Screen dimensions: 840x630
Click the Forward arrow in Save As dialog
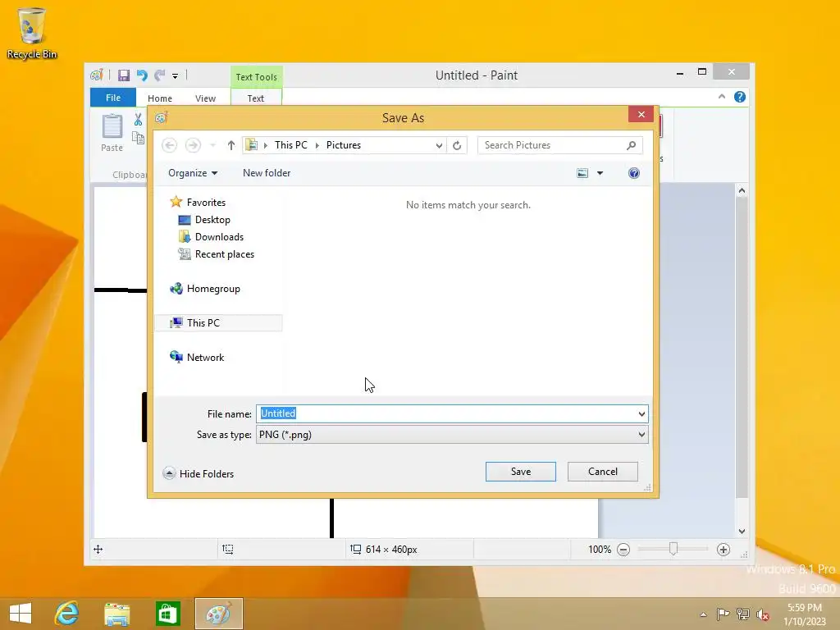point(193,145)
